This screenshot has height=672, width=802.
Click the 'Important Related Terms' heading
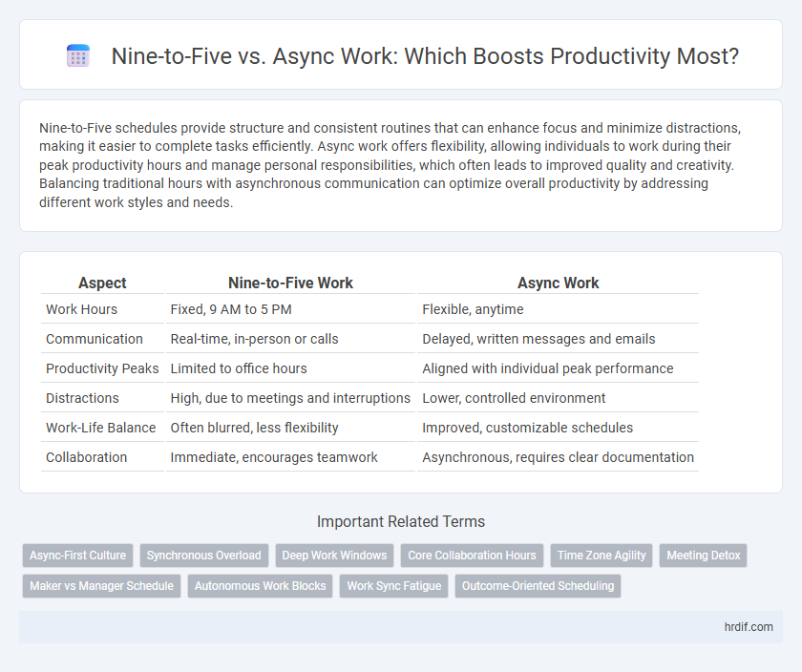point(401,521)
